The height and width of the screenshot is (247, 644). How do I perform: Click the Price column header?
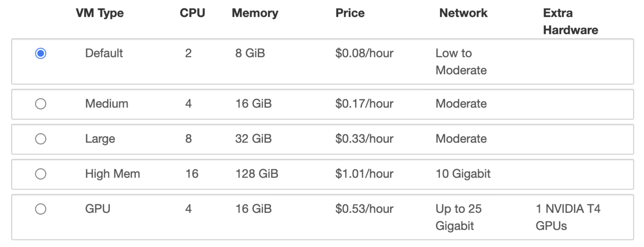tap(350, 13)
